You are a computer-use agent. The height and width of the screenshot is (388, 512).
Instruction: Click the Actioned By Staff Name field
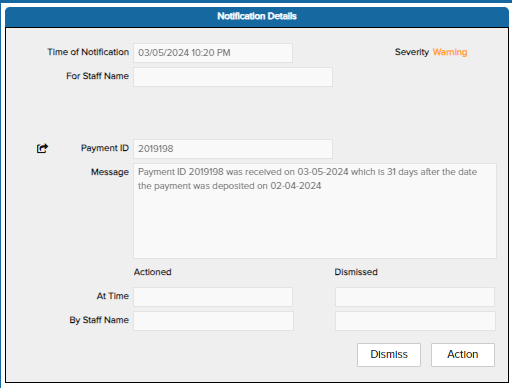coord(213,321)
